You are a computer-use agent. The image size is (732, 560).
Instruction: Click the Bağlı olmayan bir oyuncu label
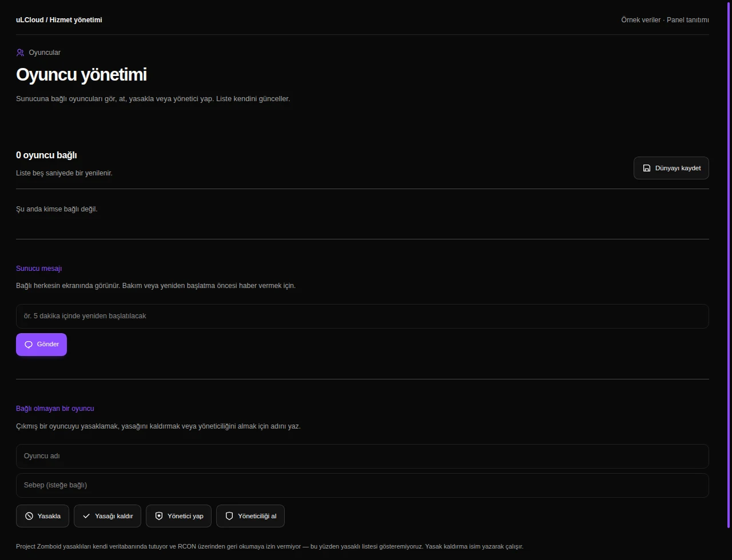click(x=55, y=409)
